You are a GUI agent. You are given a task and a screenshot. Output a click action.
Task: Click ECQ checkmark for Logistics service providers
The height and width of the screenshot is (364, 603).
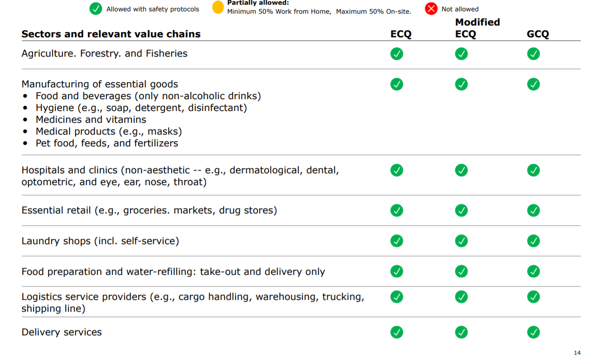point(396,296)
